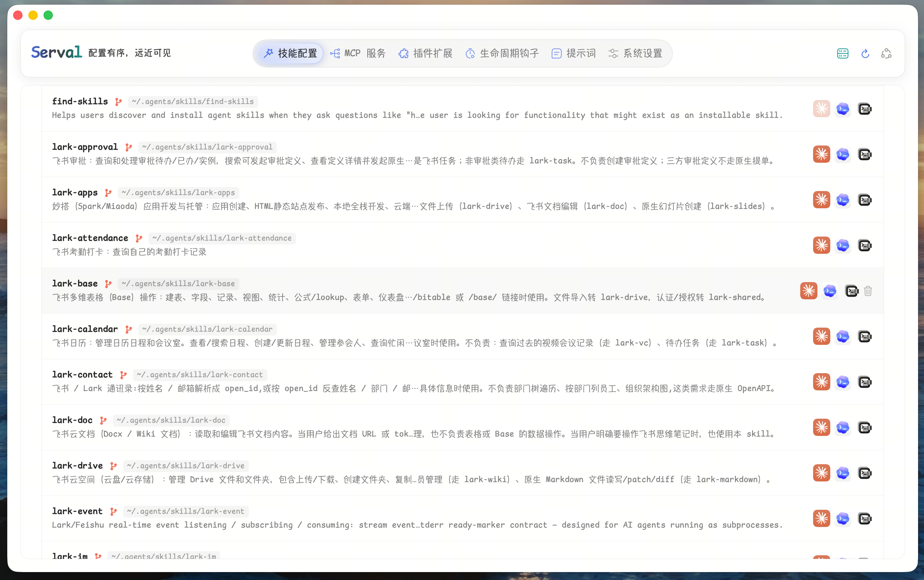Click the gray three-node sync icon

pyautogui.click(x=886, y=54)
